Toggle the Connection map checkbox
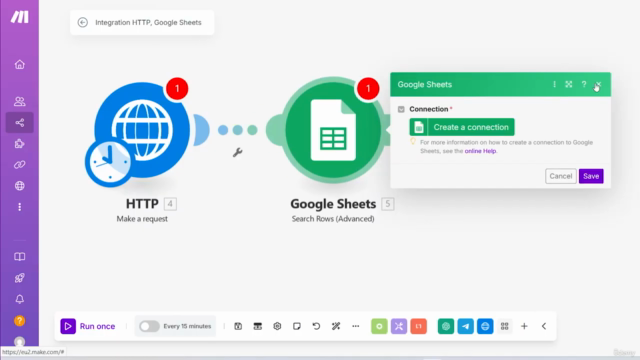Viewport: 640px width, 360px height. tap(401, 109)
